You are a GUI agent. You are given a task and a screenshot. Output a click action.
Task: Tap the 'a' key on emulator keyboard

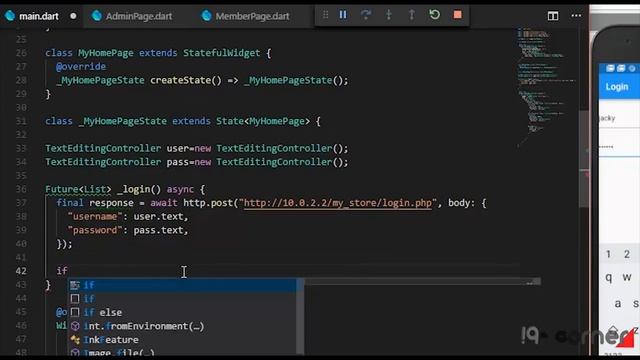618,304
